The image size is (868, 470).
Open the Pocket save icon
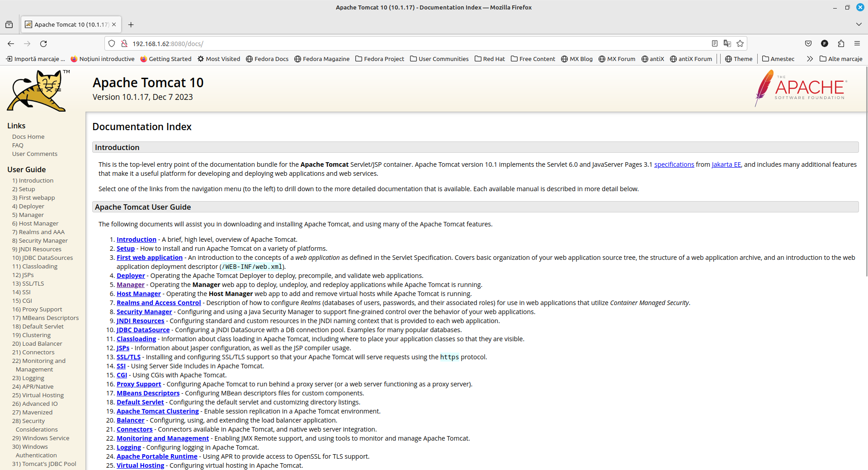[808, 44]
